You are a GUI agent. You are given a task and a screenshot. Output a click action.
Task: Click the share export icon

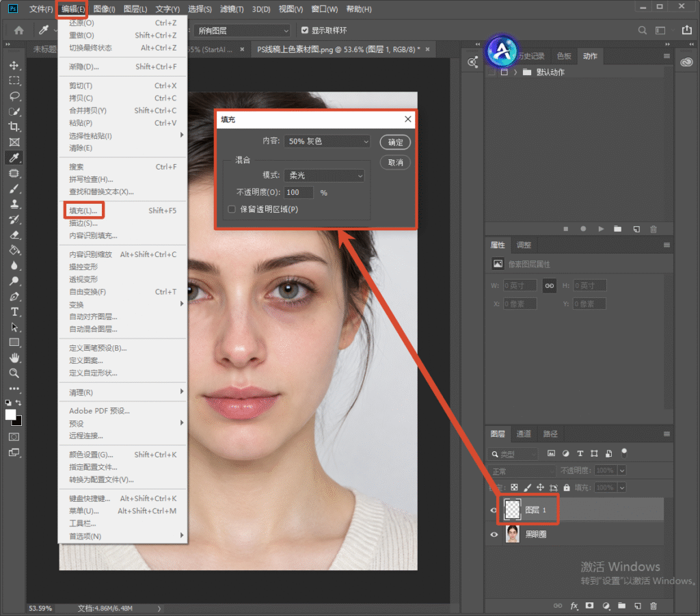pos(686,30)
